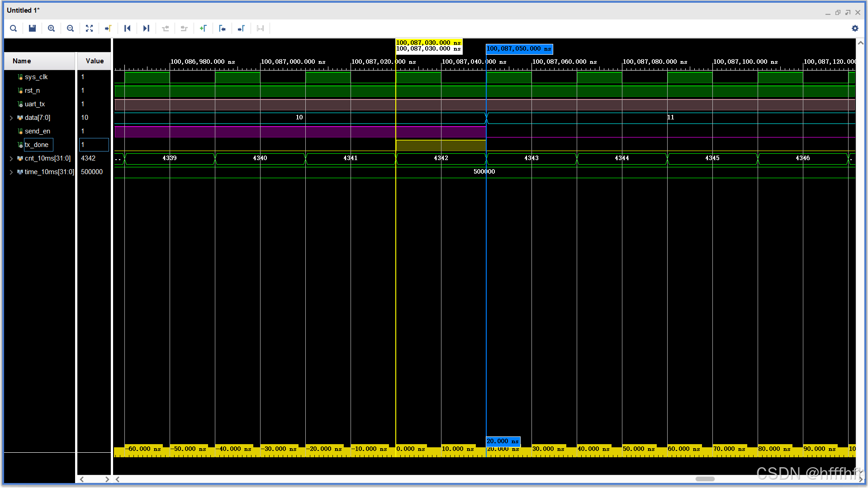Save the waveform configuration

click(x=32, y=28)
